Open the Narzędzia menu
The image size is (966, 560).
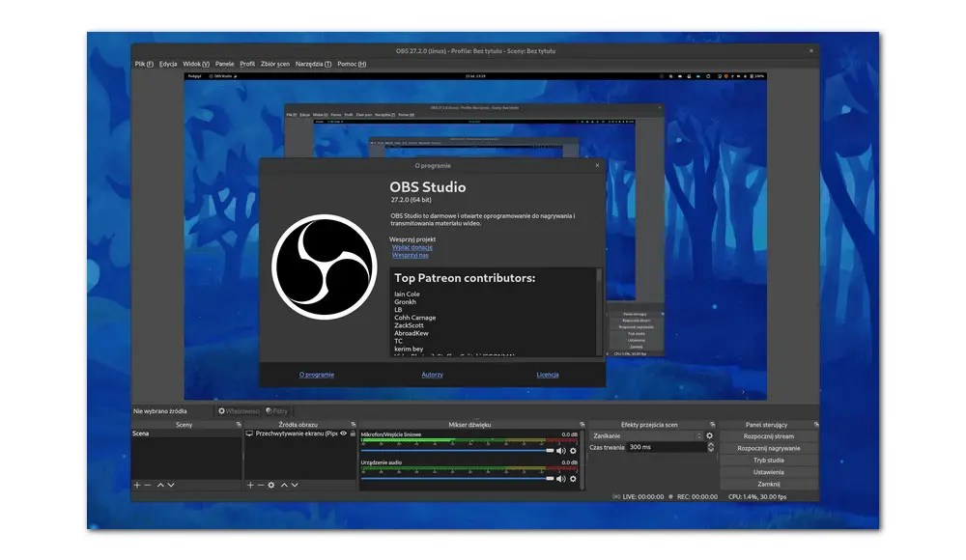coord(313,64)
